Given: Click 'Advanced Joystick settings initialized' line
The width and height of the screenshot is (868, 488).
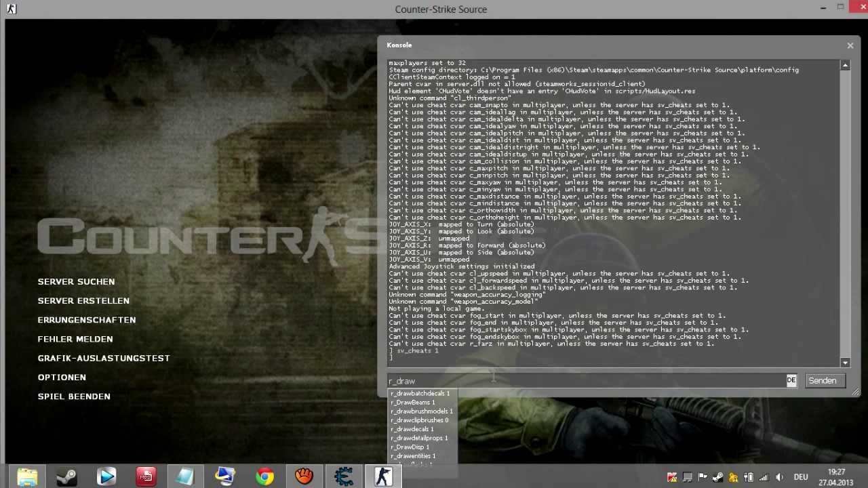Looking at the screenshot, I should coord(462,266).
